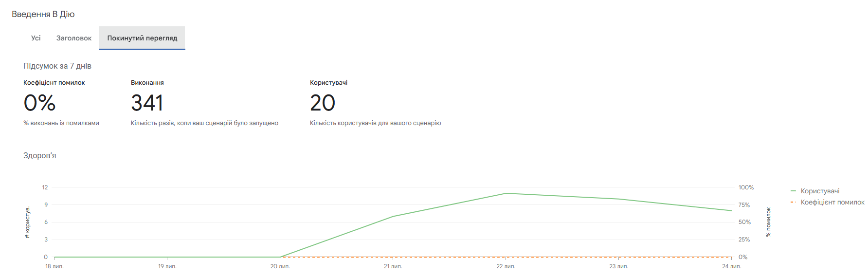Click the # користув. axis title
Image resolution: width=868 pixels, height=278 pixels.
point(27,222)
